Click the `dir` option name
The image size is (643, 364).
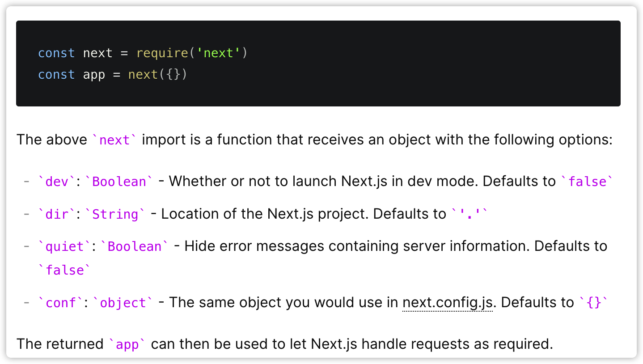point(56,214)
